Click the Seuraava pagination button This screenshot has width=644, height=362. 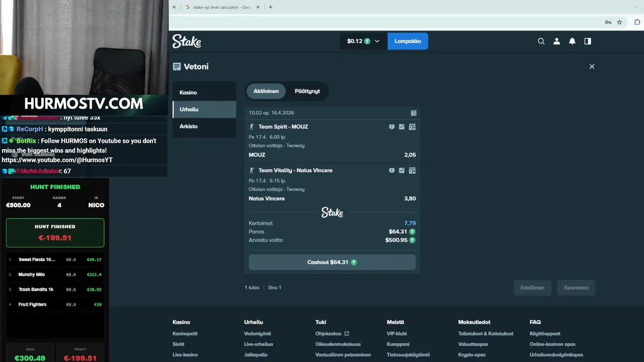(576, 288)
